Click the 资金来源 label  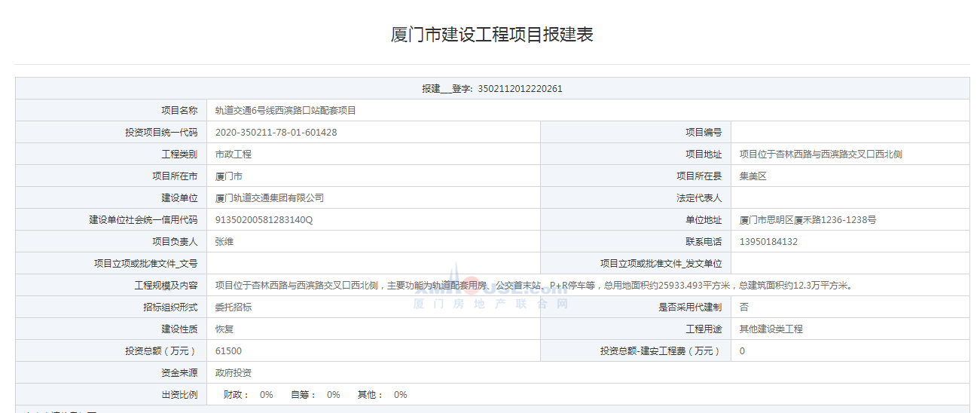179,373
